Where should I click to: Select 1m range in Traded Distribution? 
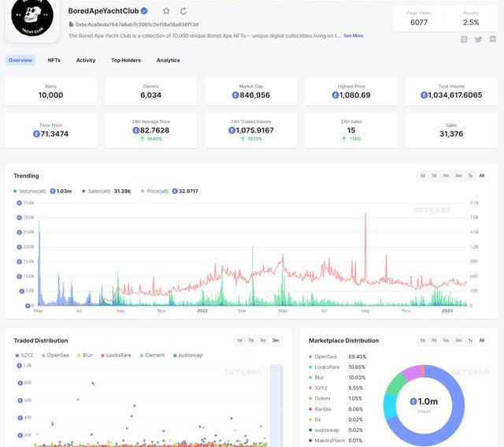pyautogui.click(x=263, y=341)
